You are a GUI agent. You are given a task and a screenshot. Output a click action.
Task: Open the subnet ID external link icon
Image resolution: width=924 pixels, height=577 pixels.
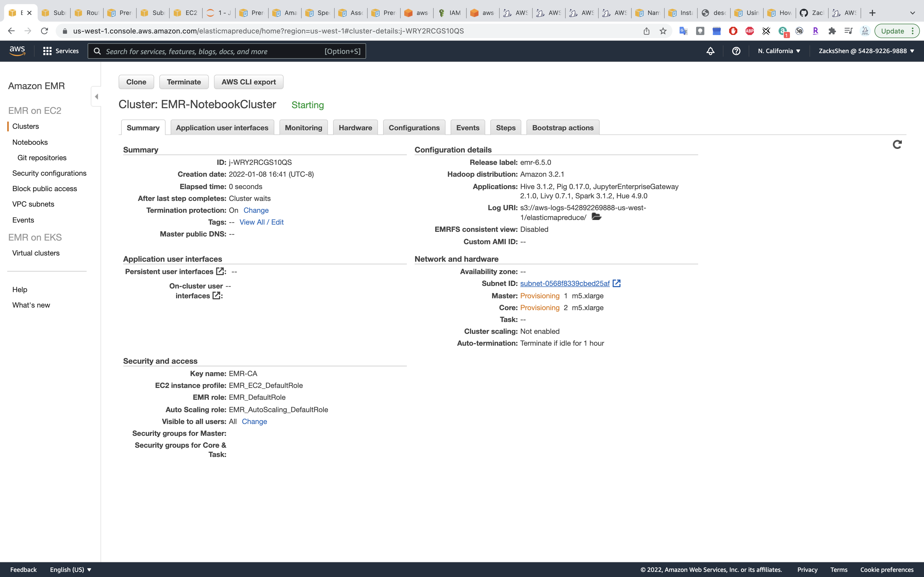tap(617, 283)
